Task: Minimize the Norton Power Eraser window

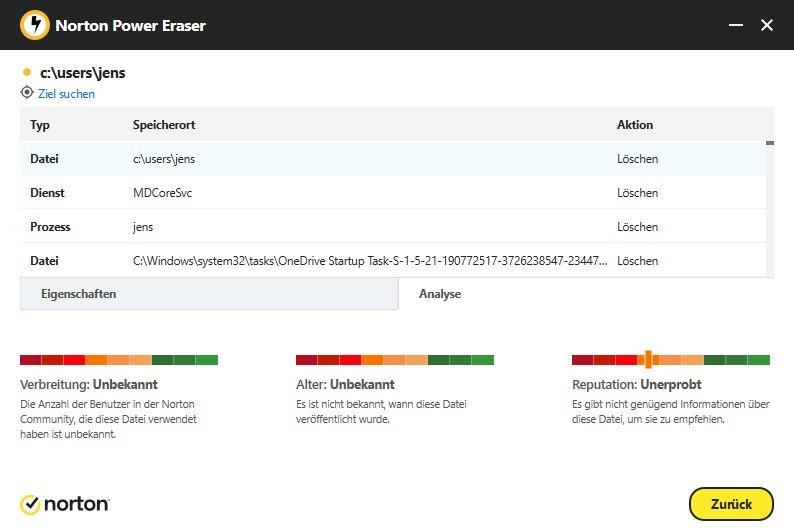Action: click(x=736, y=24)
